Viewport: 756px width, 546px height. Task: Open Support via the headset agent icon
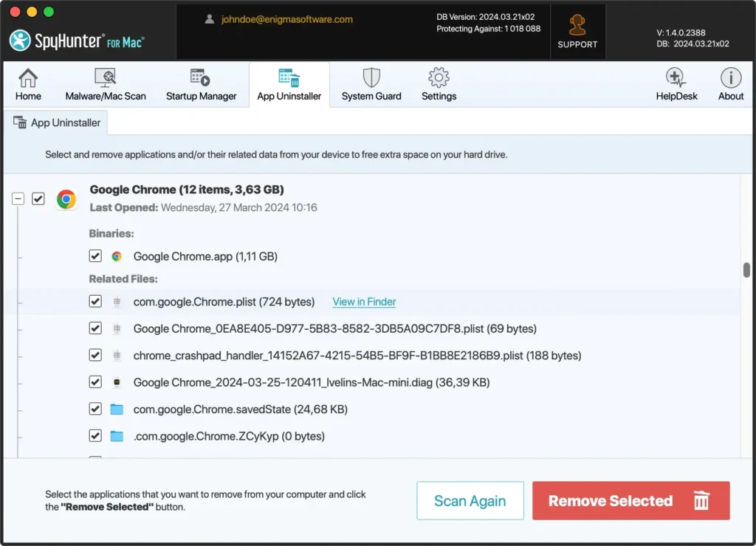click(x=577, y=25)
